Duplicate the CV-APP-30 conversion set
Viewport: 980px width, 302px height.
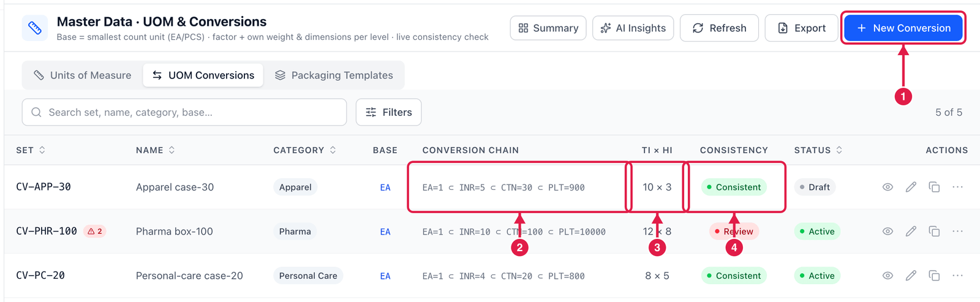[x=934, y=187]
